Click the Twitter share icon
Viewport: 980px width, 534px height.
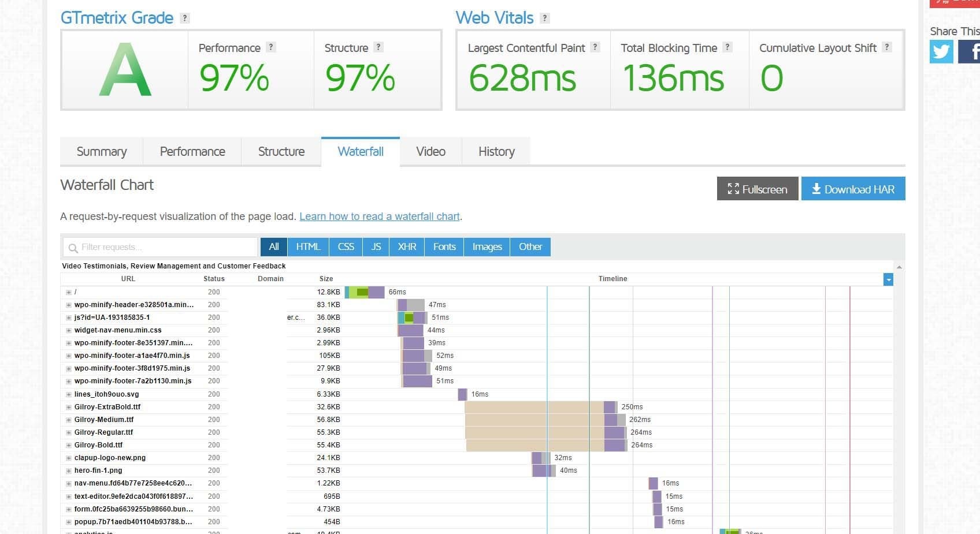coord(941,52)
